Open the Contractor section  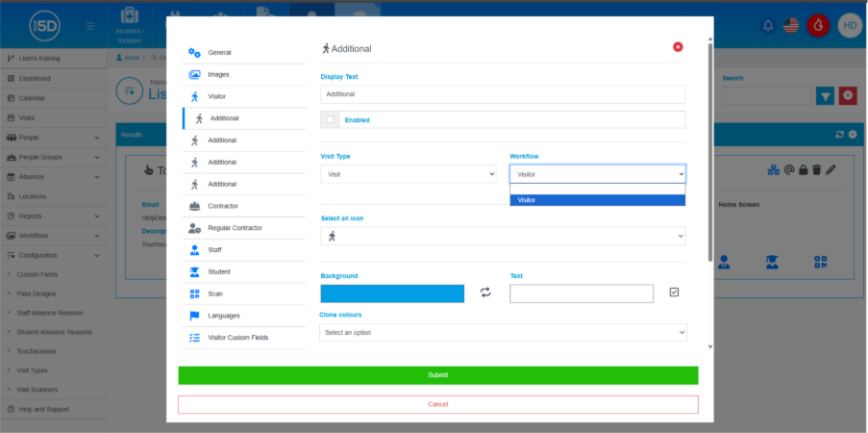click(244, 206)
